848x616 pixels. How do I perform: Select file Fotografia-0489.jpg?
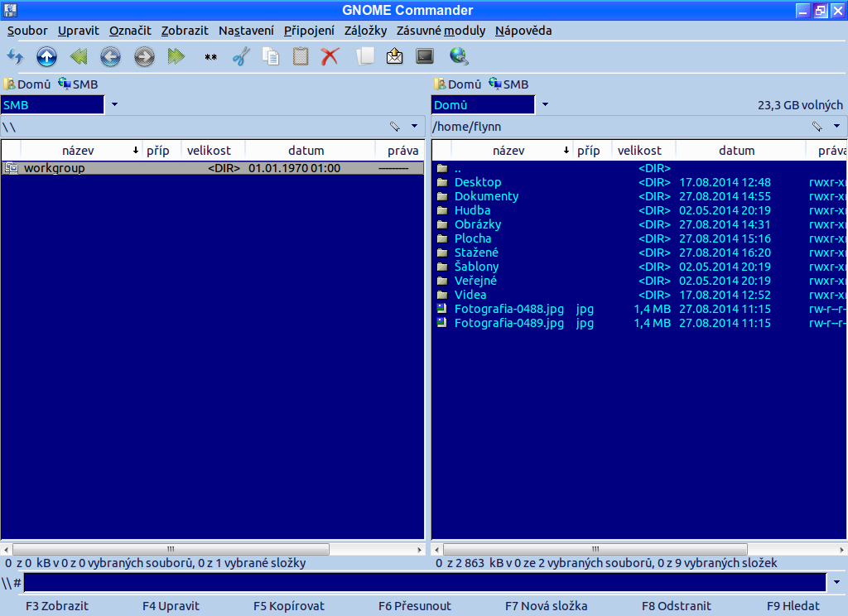[x=640, y=323]
